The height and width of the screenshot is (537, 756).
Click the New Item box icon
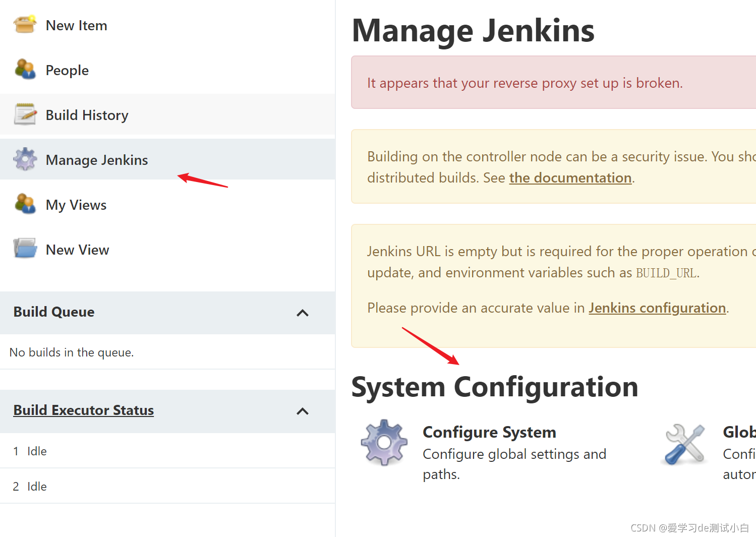[x=25, y=25]
